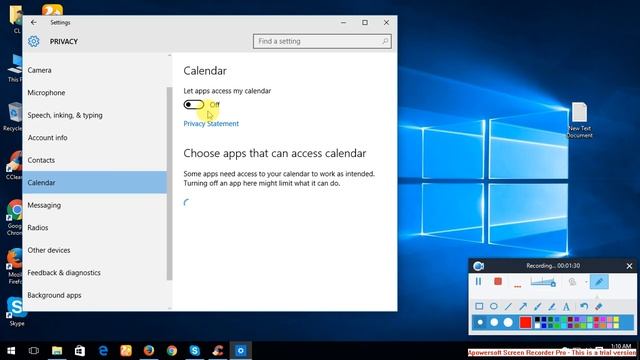The height and width of the screenshot is (360, 640).
Task: Open Skype from taskbar
Action: pos(195,351)
